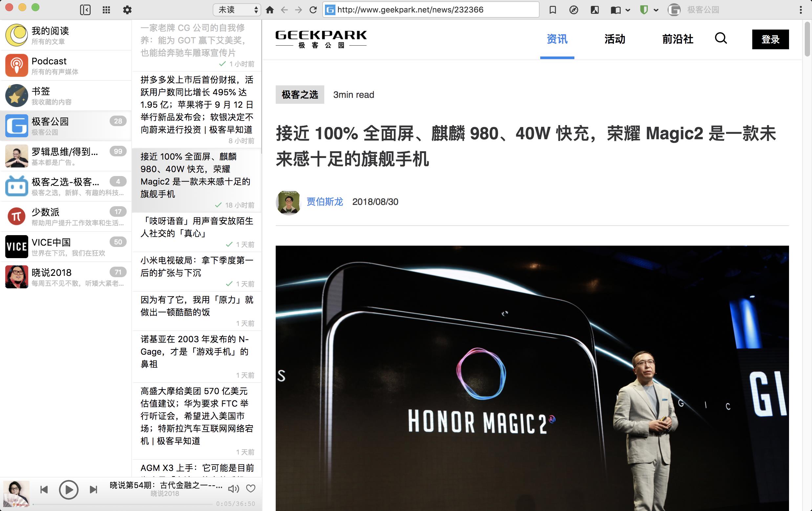Open the settings gear in toolbar
Image resolution: width=812 pixels, height=511 pixels.
(x=127, y=10)
